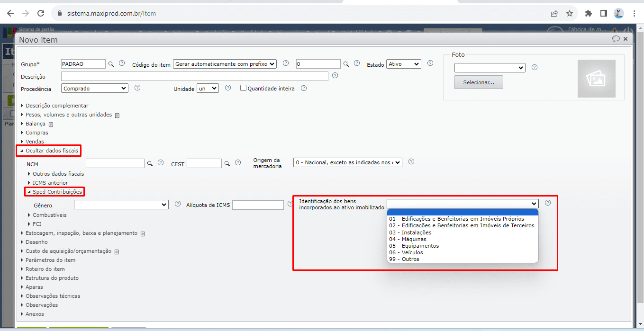Click browser share icon in address bar

coord(554,13)
